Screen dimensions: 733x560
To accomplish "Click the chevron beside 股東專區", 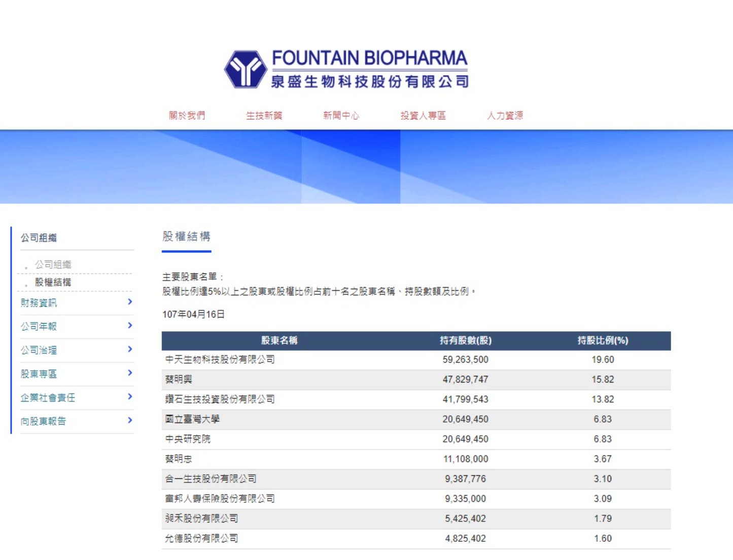I will [130, 373].
